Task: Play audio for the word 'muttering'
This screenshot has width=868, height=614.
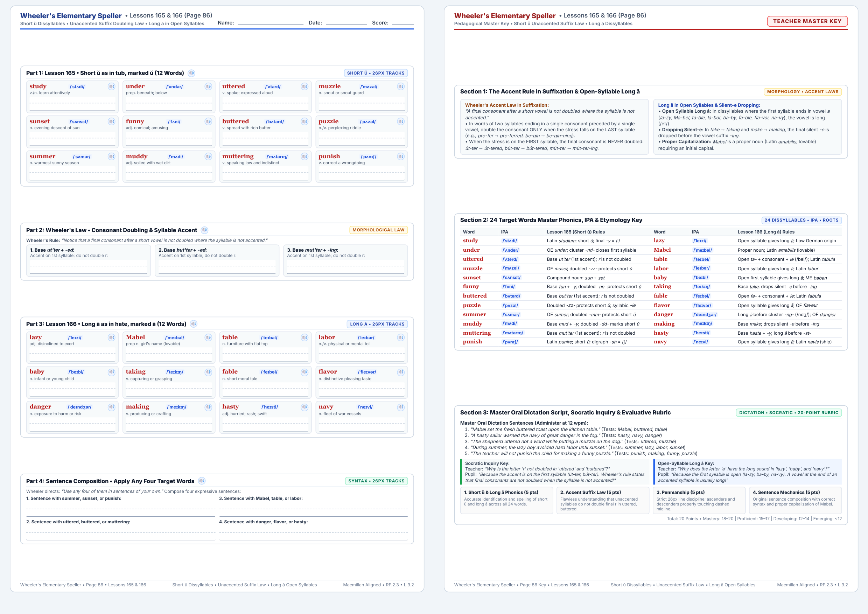Action: click(304, 156)
